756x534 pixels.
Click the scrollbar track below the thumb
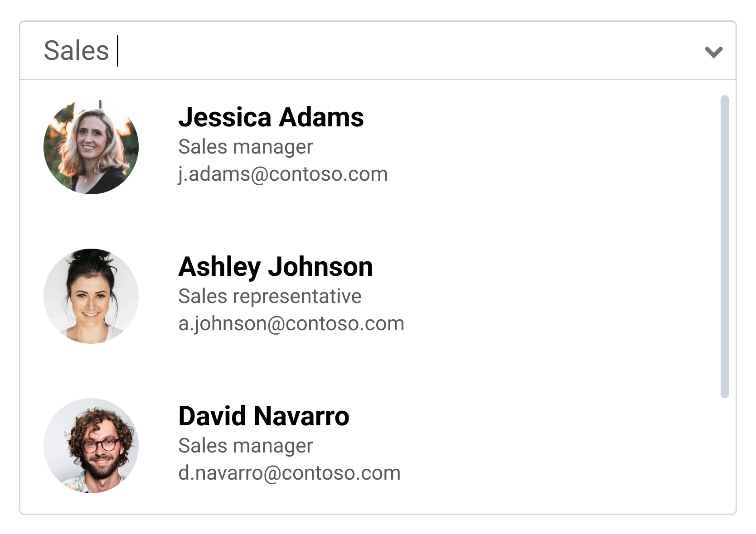coord(724,453)
